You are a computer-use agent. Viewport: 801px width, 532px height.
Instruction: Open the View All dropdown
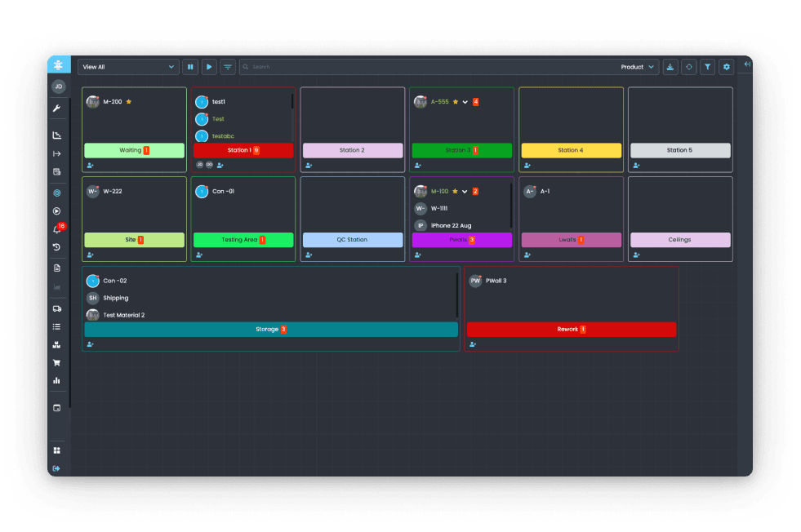coord(128,67)
